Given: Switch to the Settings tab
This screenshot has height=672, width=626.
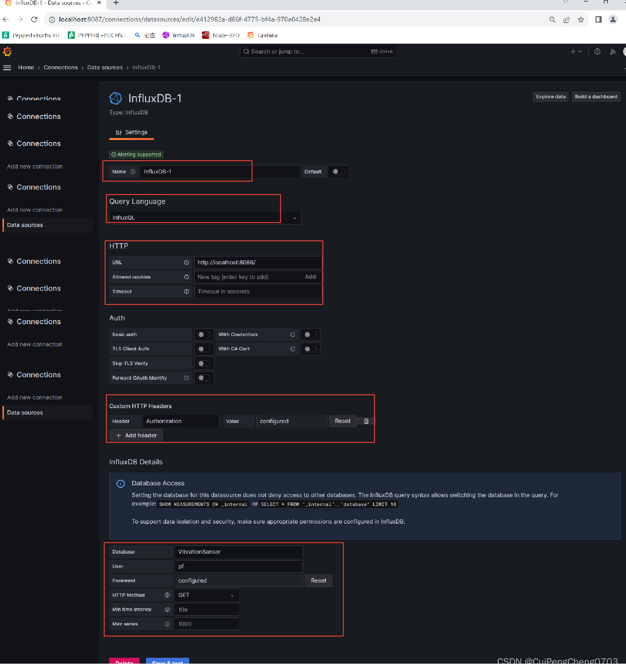Looking at the screenshot, I should point(131,132).
